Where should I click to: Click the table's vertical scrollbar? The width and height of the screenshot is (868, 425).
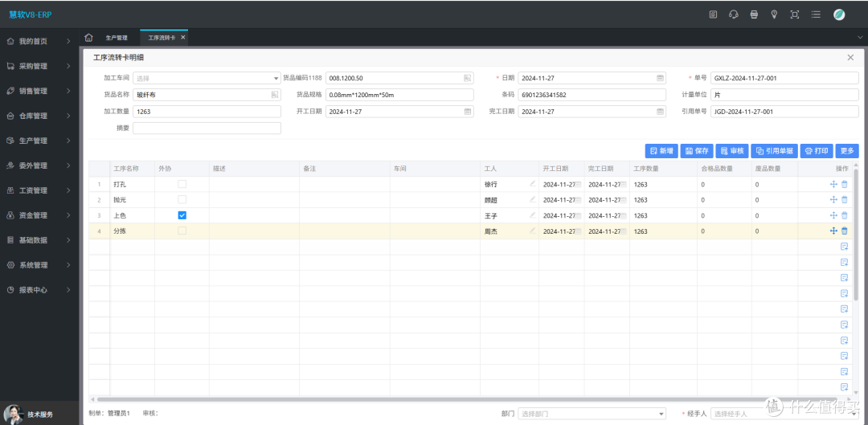pos(857,235)
